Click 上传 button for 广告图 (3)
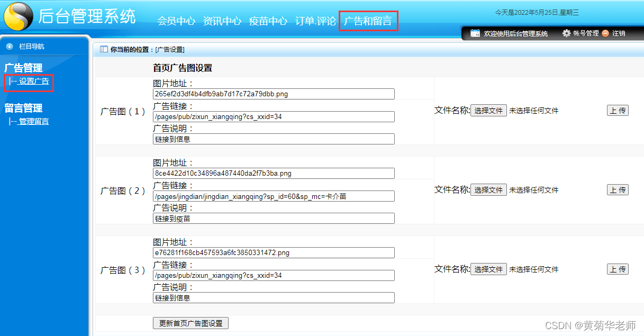The height and width of the screenshot is (336, 644). 618,269
